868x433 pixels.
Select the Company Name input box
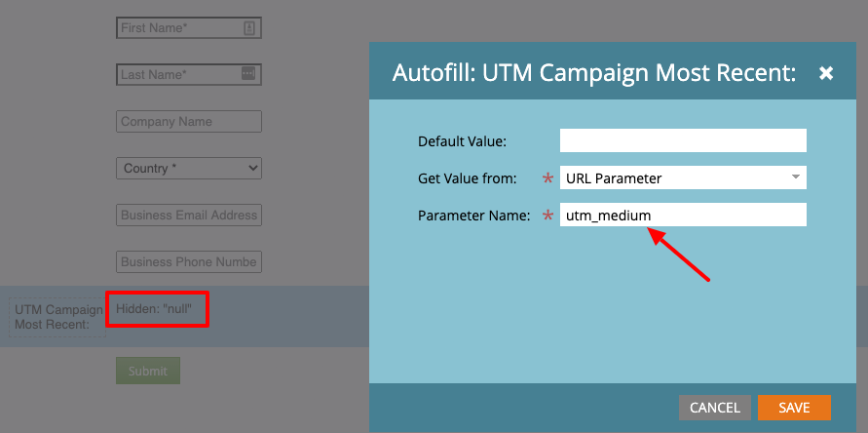[x=188, y=122]
